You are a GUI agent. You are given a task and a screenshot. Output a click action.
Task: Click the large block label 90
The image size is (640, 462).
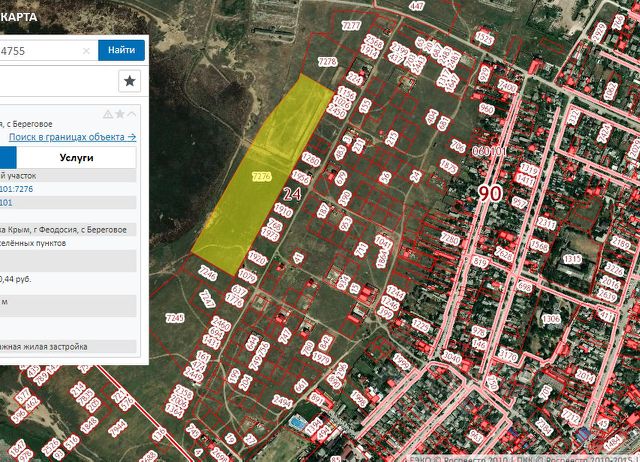click(489, 193)
